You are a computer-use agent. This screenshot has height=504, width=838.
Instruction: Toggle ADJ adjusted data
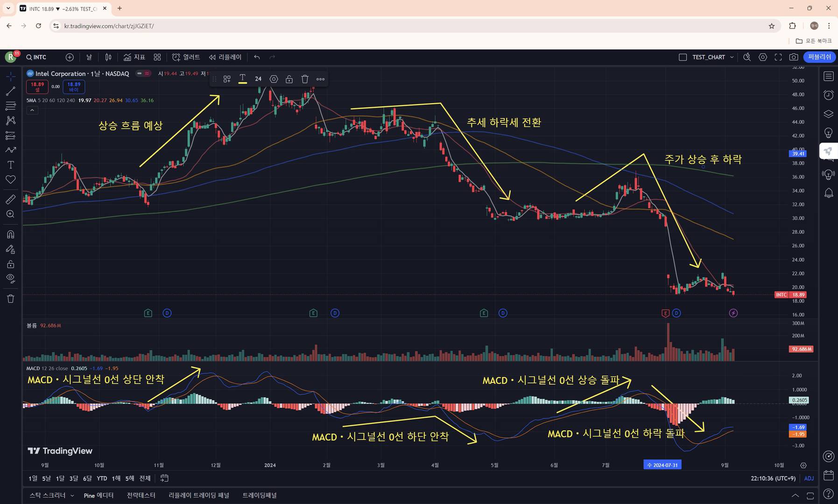pyautogui.click(x=809, y=478)
